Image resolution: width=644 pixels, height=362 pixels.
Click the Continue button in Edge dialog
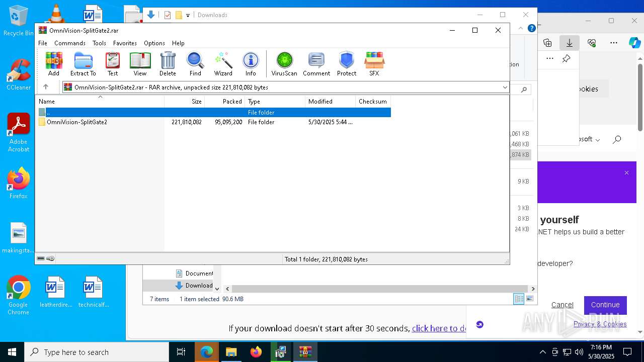pyautogui.click(x=605, y=305)
